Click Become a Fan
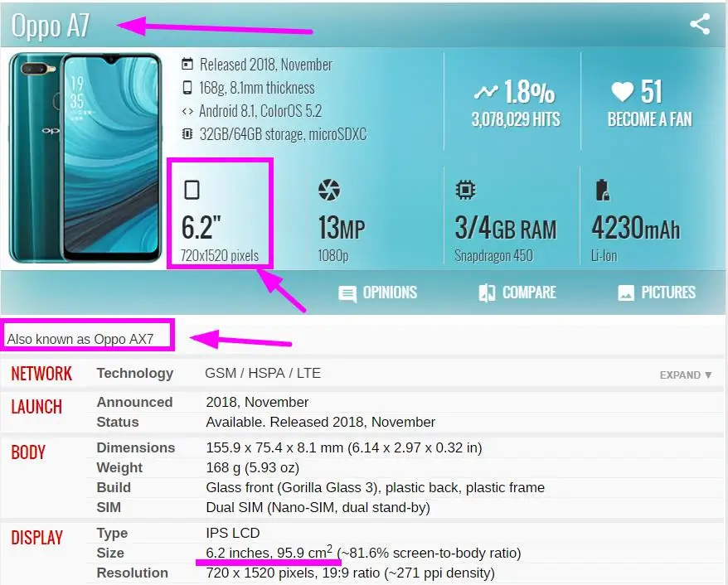This screenshot has width=728, height=585. (x=649, y=119)
